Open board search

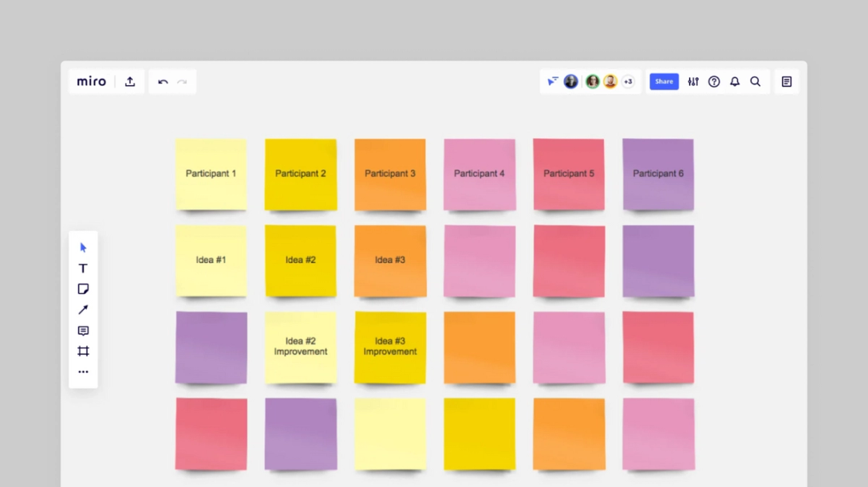tap(755, 81)
